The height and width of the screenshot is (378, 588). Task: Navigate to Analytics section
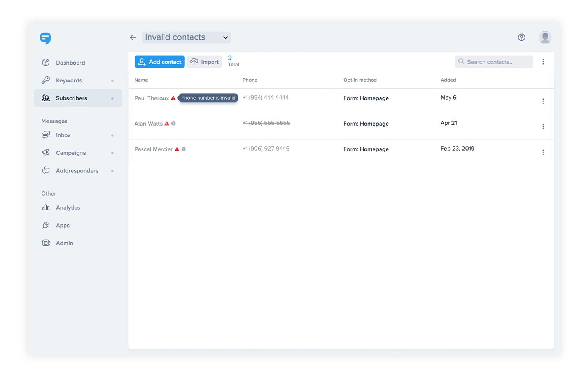68,208
